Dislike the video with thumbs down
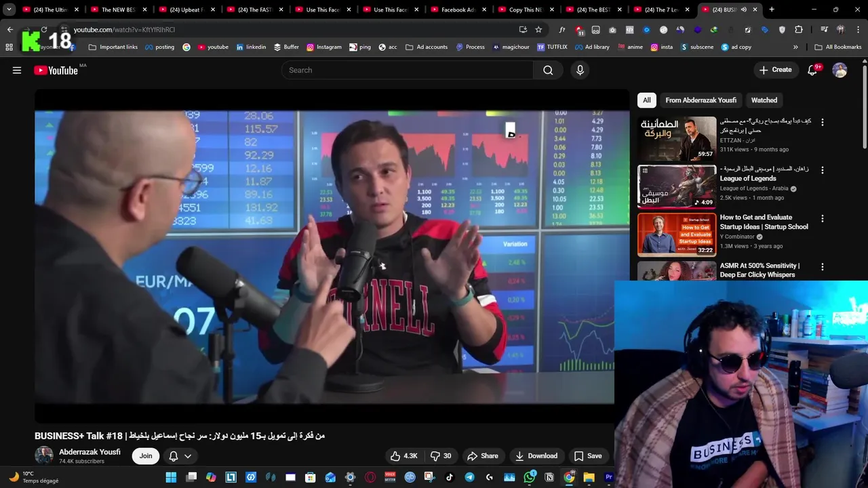 click(441, 456)
